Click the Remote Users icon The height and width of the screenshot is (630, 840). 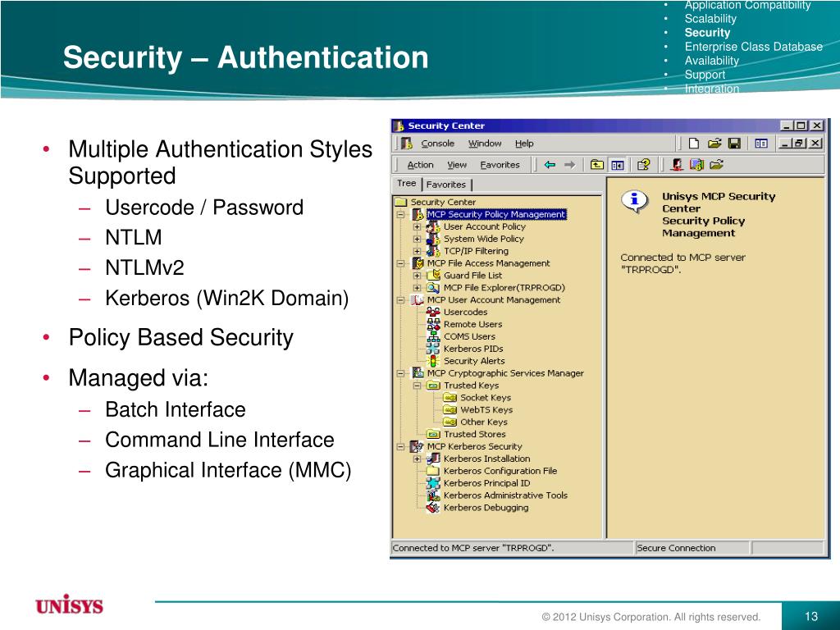(433, 324)
